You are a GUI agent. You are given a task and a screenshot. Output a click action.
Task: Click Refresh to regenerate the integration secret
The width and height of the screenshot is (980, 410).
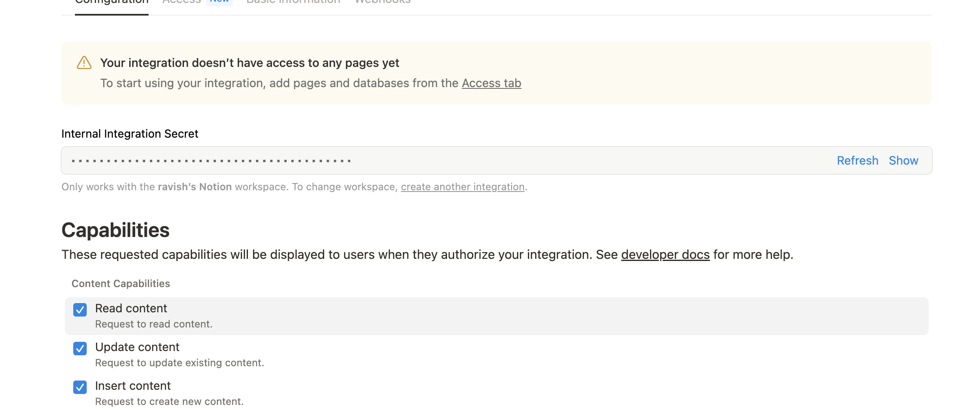(857, 160)
